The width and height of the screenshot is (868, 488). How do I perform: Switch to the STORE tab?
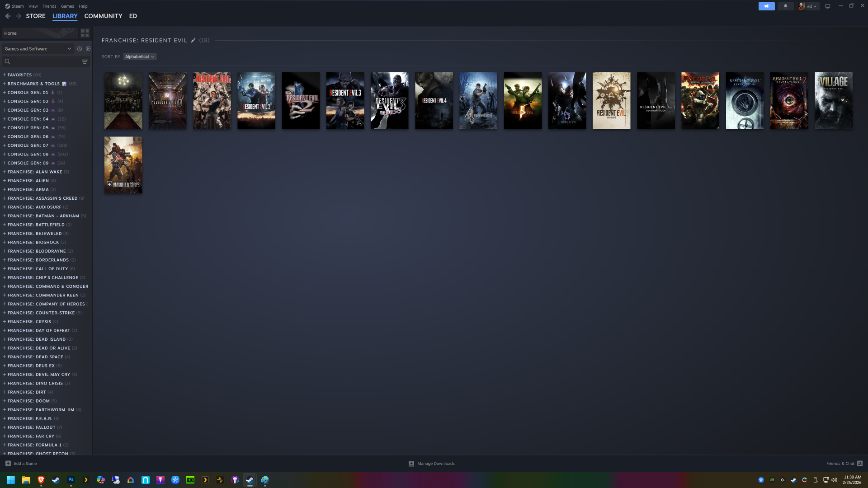click(x=36, y=16)
